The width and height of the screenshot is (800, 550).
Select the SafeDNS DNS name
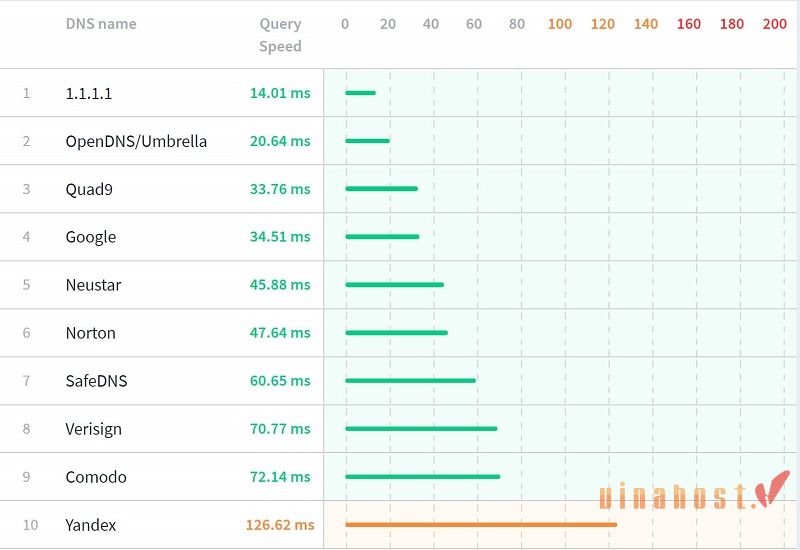pyautogui.click(x=96, y=381)
